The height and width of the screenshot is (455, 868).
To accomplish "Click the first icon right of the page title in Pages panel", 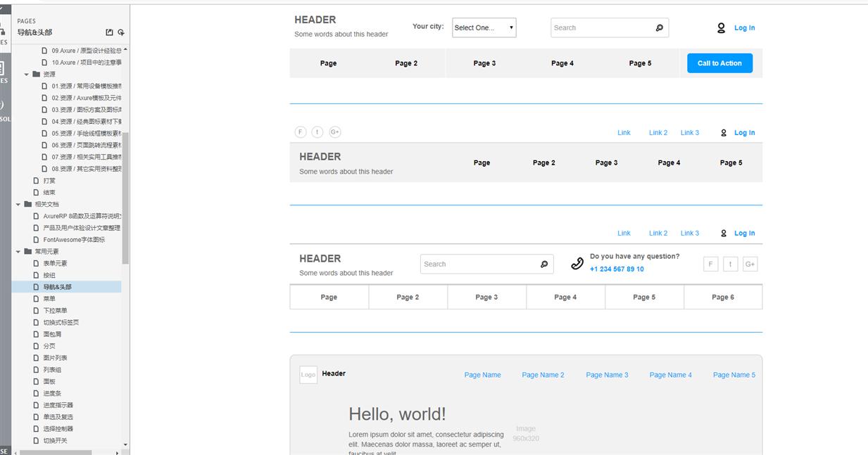I will click(109, 32).
